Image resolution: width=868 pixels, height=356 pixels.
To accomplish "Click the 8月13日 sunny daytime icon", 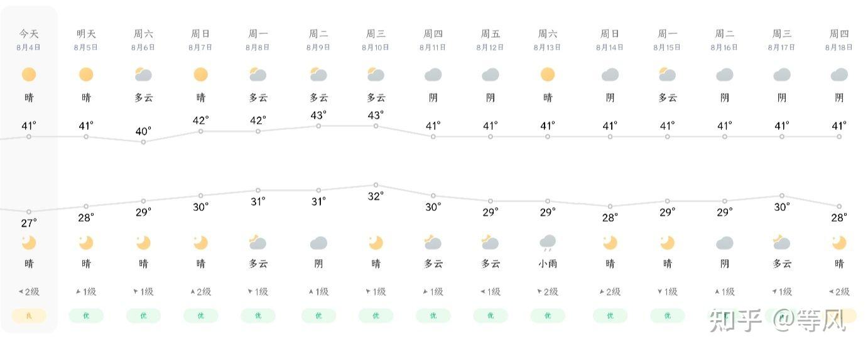I will [548, 75].
